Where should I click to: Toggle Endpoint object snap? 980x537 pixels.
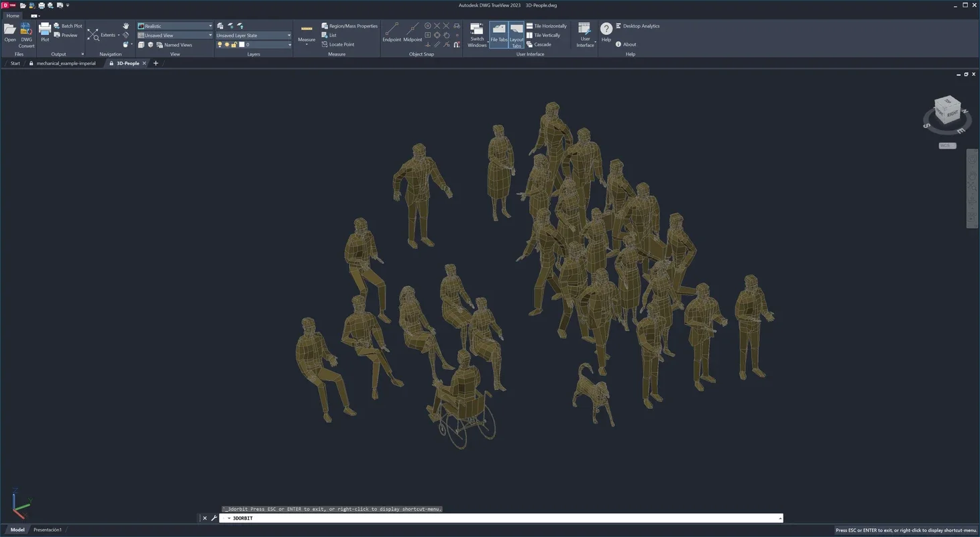pos(392,32)
